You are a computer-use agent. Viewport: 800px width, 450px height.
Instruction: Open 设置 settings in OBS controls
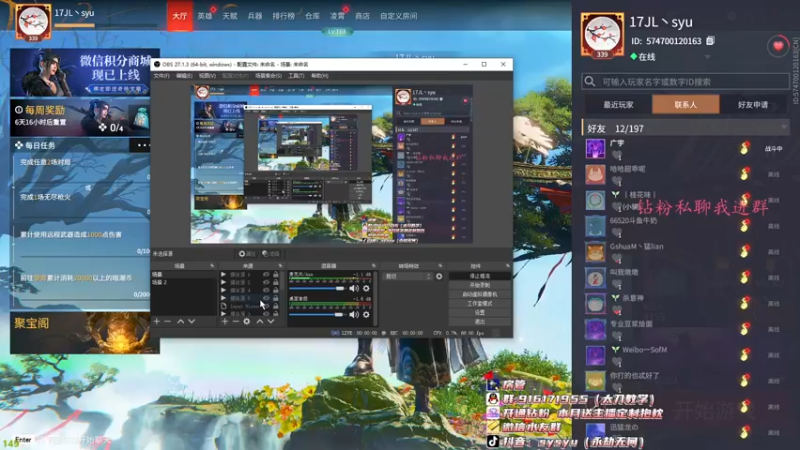point(480,312)
